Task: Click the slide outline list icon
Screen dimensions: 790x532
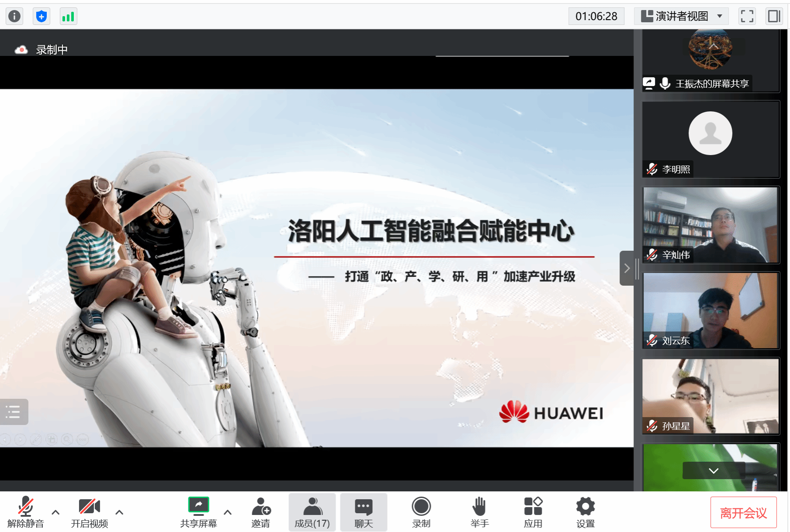Action: tap(14, 411)
